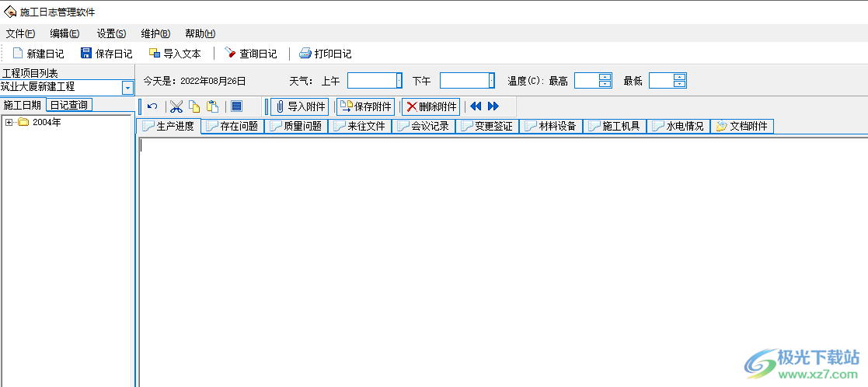Open the 下午 weather dropdown
Screen dimensions: 868x387
coord(492,81)
